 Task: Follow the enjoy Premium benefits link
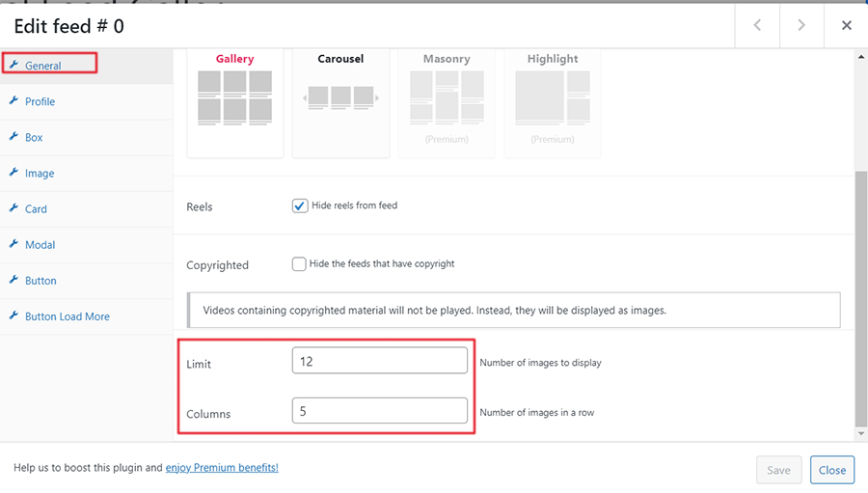click(x=222, y=468)
